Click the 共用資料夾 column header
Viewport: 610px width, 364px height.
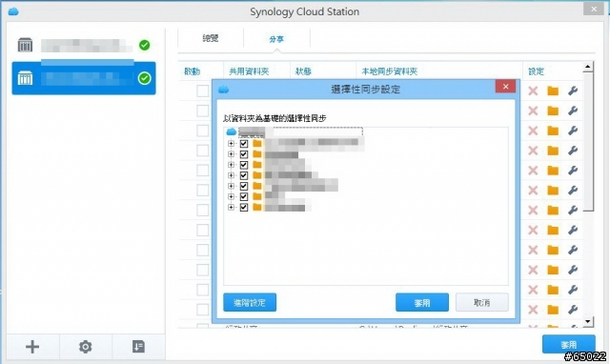click(x=249, y=71)
